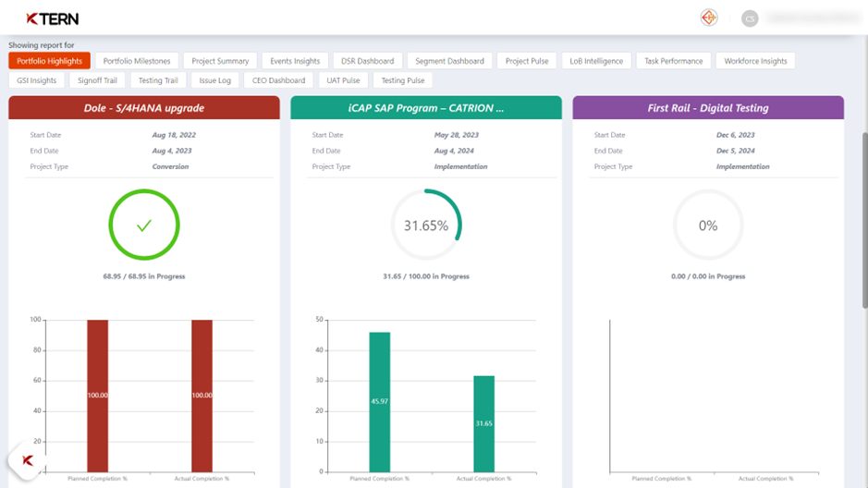The height and width of the screenshot is (488, 868).
Task: Switch to UAT Pulse report
Action: (x=343, y=80)
